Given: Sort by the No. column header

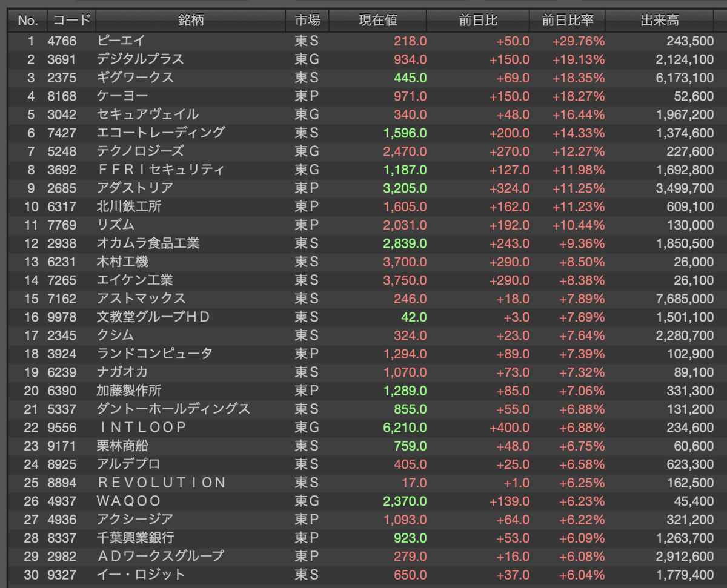Looking at the screenshot, I should (x=27, y=21).
